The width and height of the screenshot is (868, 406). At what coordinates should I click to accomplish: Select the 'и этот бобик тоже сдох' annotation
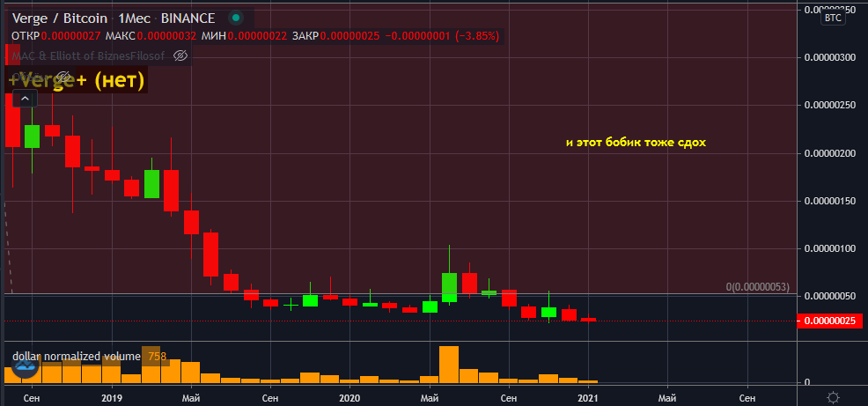point(636,143)
